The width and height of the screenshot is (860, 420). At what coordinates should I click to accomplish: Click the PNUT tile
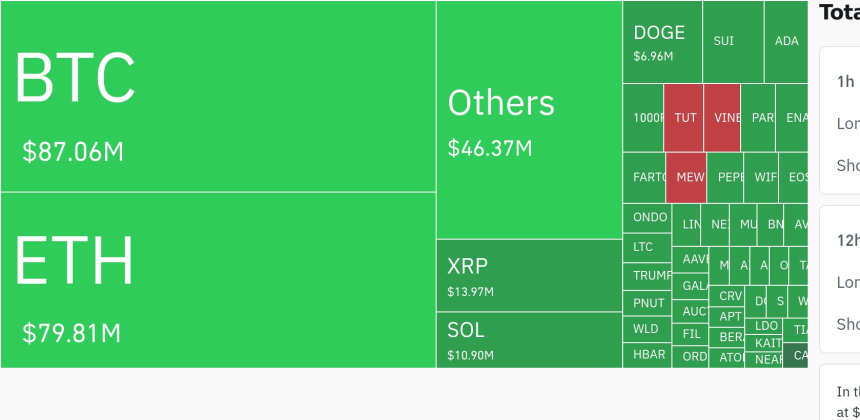tap(647, 302)
